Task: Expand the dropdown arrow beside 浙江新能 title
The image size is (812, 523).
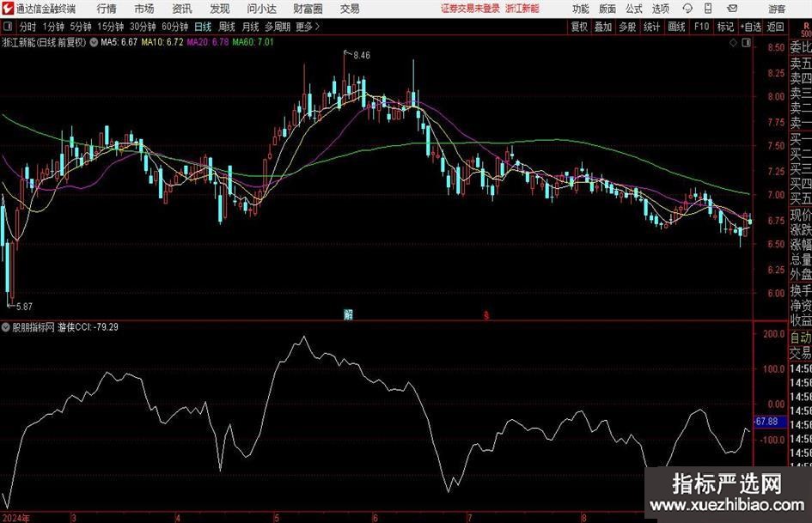Action: tap(94, 42)
